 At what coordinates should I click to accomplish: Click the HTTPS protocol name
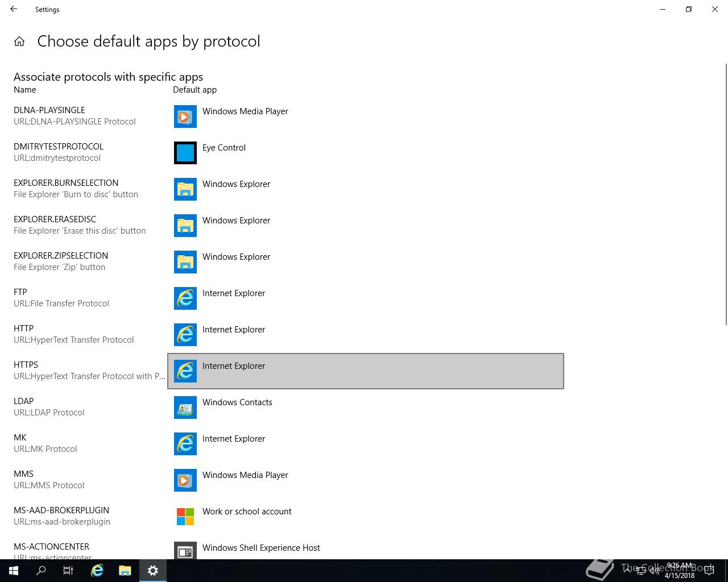26,364
